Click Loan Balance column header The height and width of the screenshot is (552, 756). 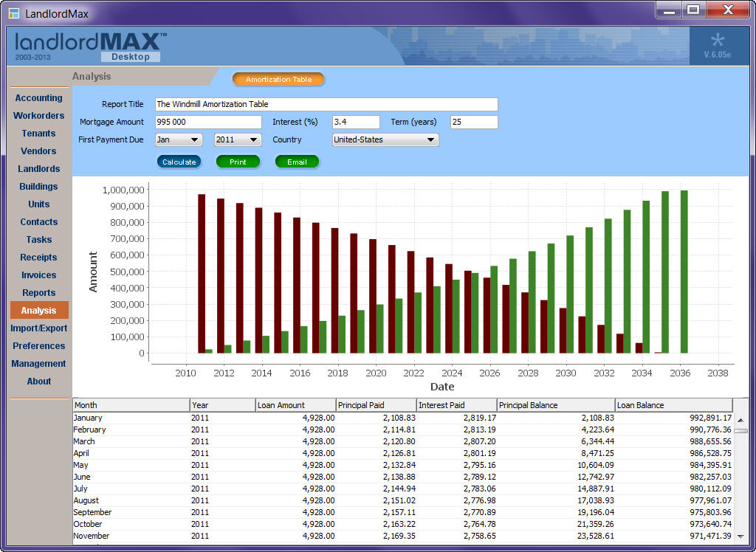point(673,405)
